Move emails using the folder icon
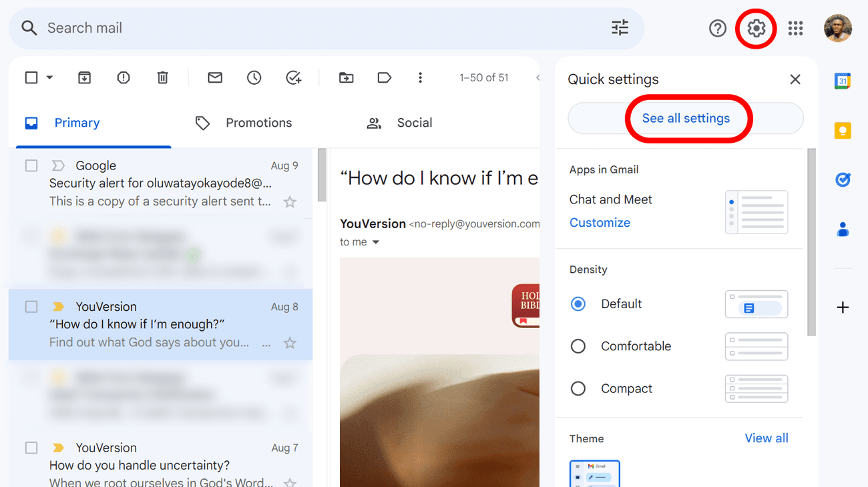 coord(346,77)
